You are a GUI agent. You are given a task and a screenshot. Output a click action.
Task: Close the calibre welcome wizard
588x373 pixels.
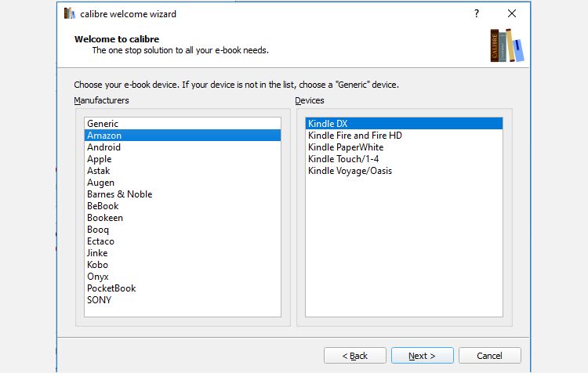511,13
